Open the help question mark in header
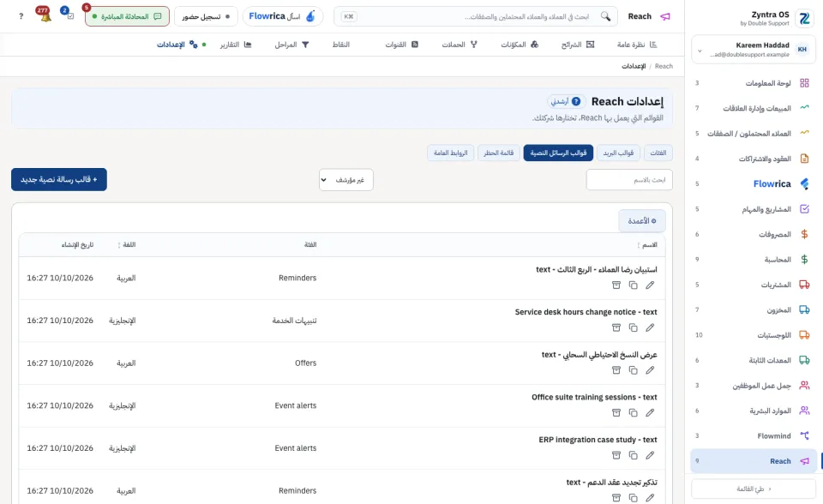Screen dimensions: 823x504 [21, 16]
